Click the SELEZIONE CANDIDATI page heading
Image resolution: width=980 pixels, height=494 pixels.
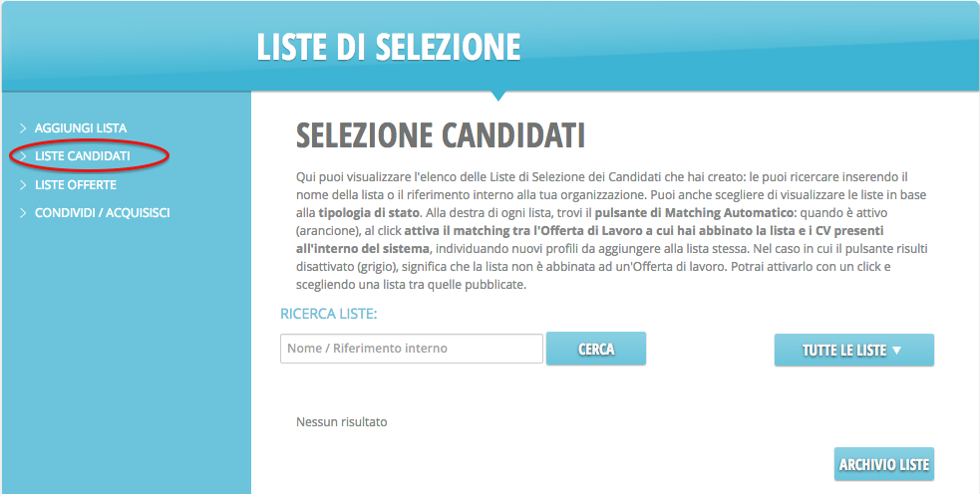441,135
